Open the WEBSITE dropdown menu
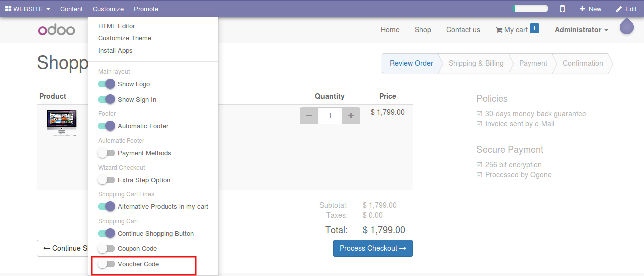Viewport: 644px width, 276px height. pyautogui.click(x=28, y=9)
